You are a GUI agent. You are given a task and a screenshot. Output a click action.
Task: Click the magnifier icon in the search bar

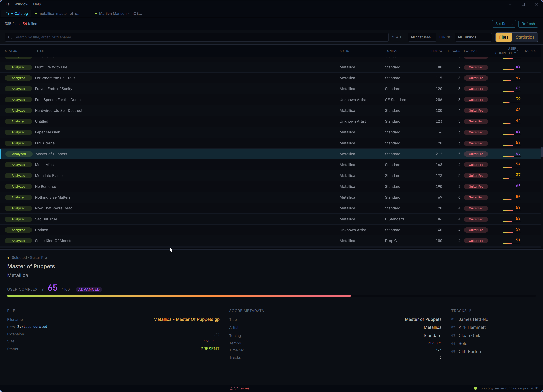(x=10, y=37)
